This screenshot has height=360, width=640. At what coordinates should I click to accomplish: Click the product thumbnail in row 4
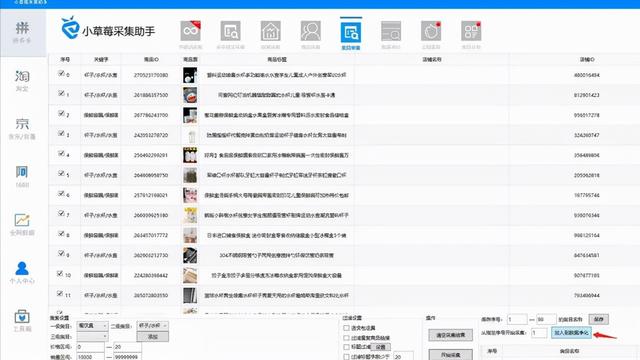point(190,155)
